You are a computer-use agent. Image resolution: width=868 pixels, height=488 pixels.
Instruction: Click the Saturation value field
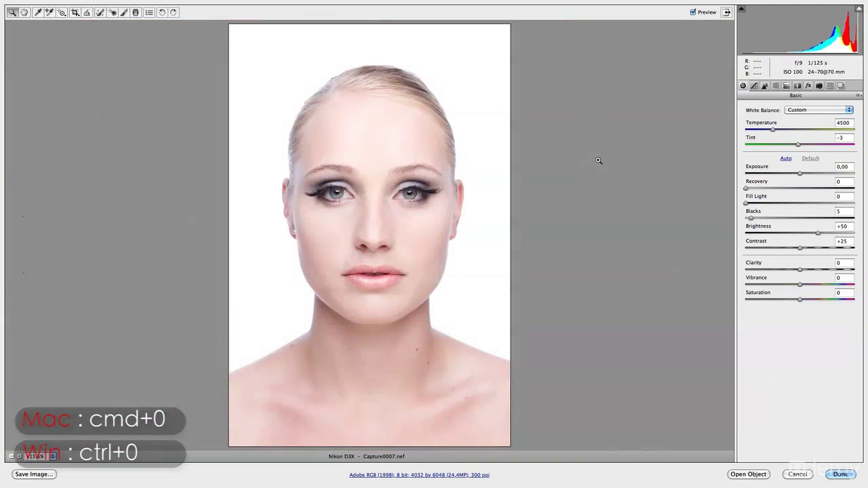pos(844,293)
